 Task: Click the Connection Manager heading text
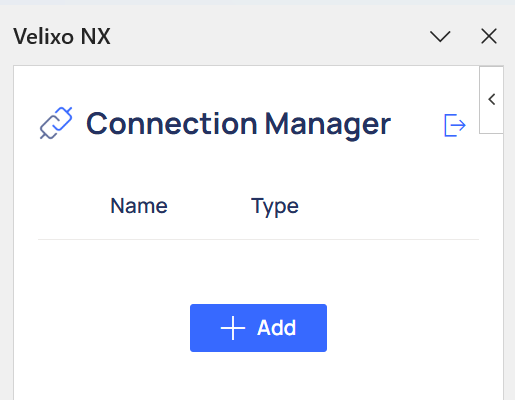coord(238,124)
